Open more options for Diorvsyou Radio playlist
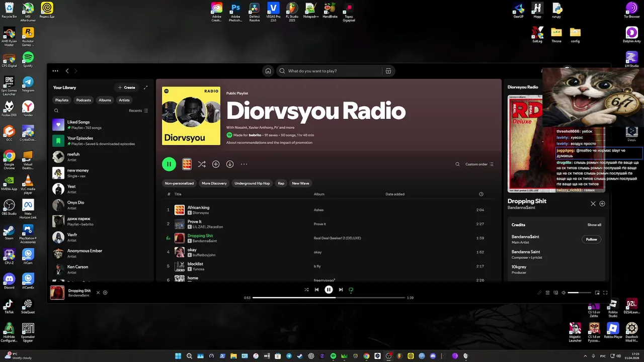This screenshot has height=362, width=644. point(244,164)
